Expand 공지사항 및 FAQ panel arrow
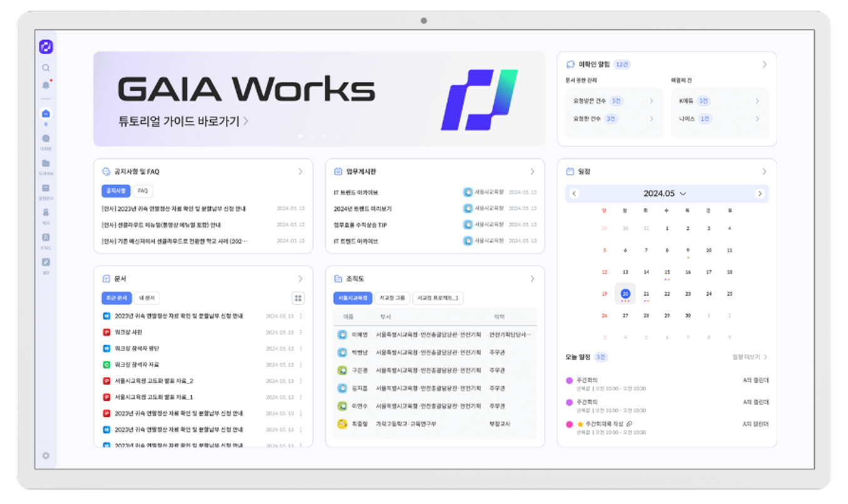The height and width of the screenshot is (504, 848). (300, 171)
